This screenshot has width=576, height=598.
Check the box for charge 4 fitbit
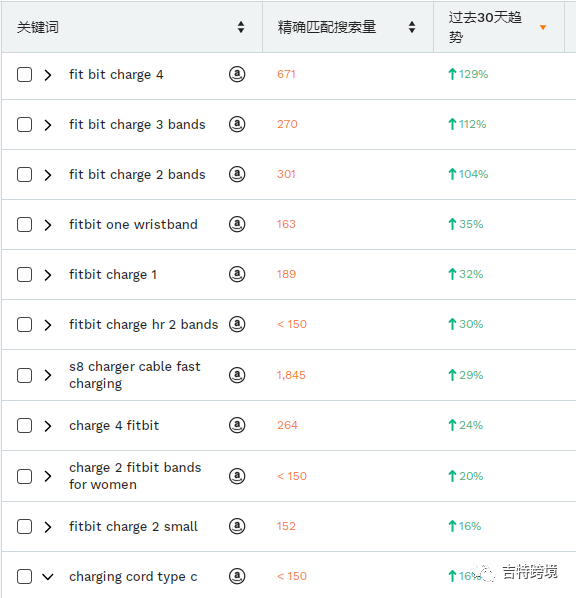tap(24, 425)
